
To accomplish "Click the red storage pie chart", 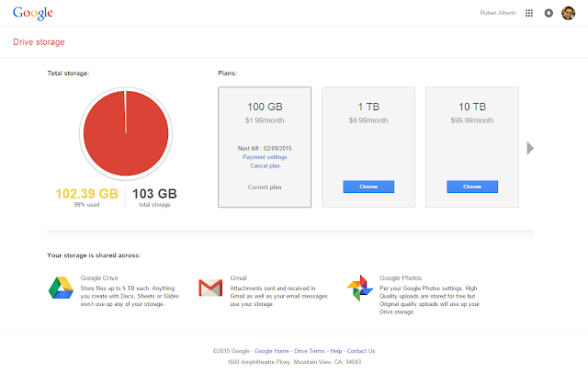I will point(126,133).
